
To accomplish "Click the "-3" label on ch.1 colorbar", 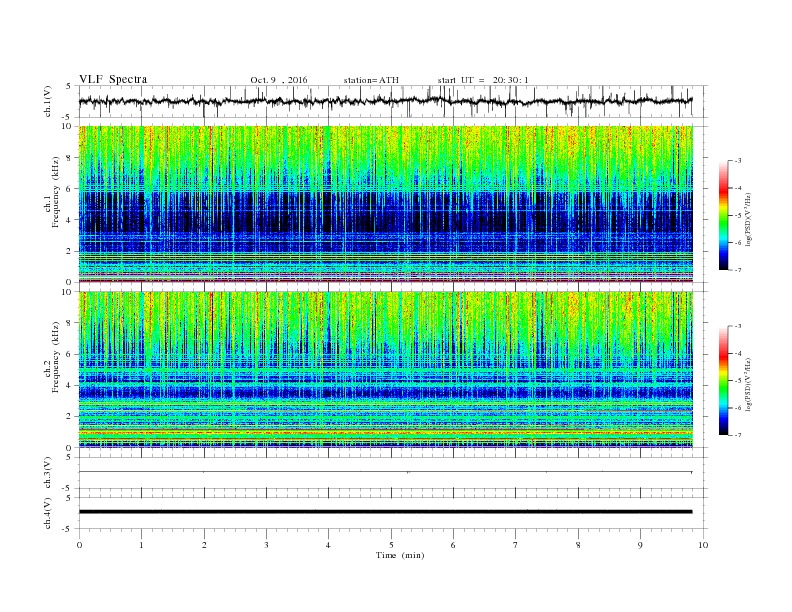I will pos(737,161).
